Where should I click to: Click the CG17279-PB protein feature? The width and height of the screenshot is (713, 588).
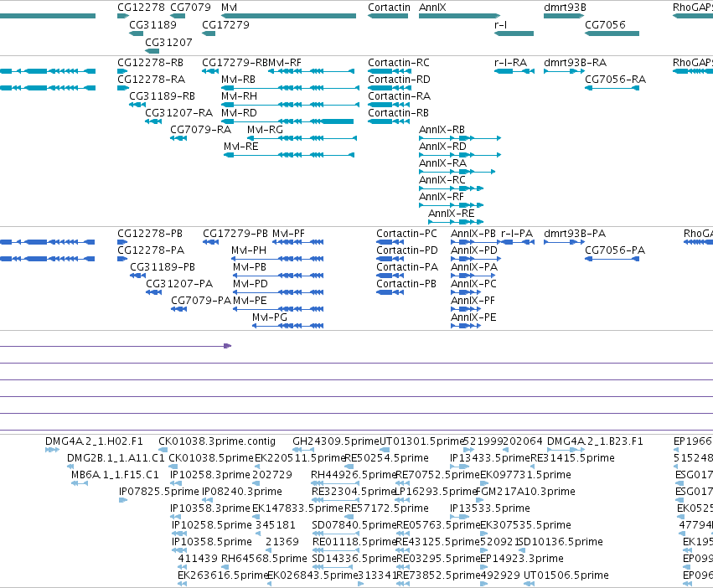point(210,242)
